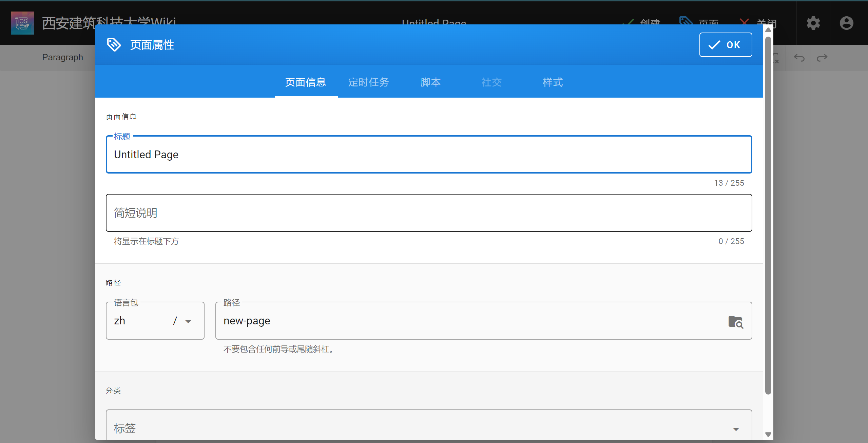Open the settings gear icon

pyautogui.click(x=813, y=23)
